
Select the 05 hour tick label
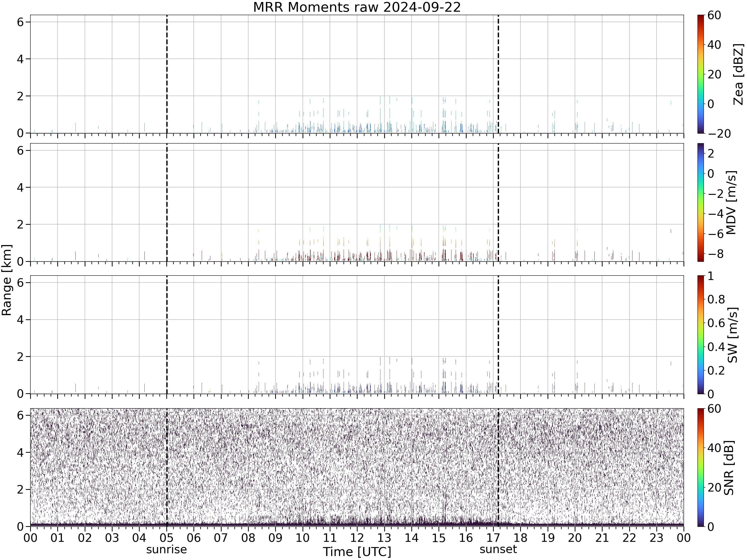[x=167, y=537]
